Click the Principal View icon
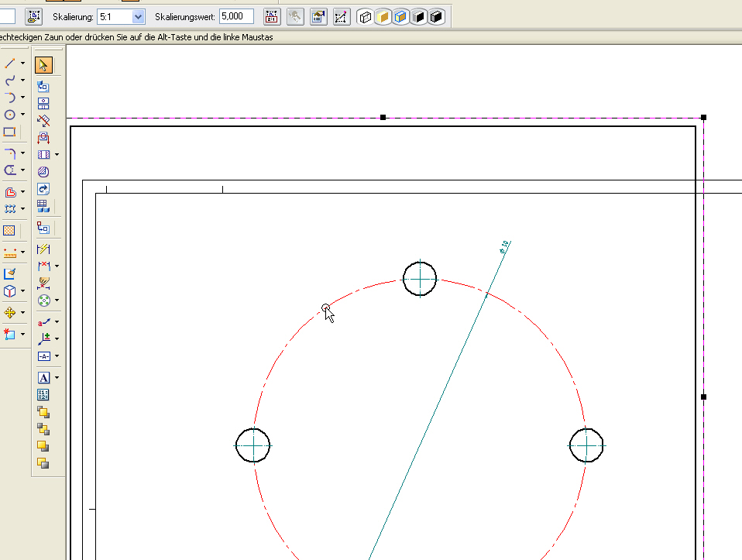This screenshot has width=742, height=560. (43, 104)
